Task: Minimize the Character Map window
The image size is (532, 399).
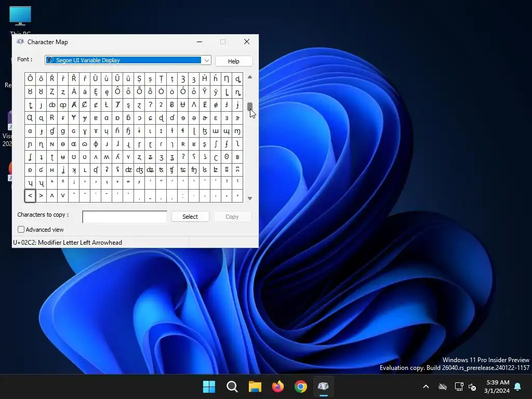Action: (199, 42)
